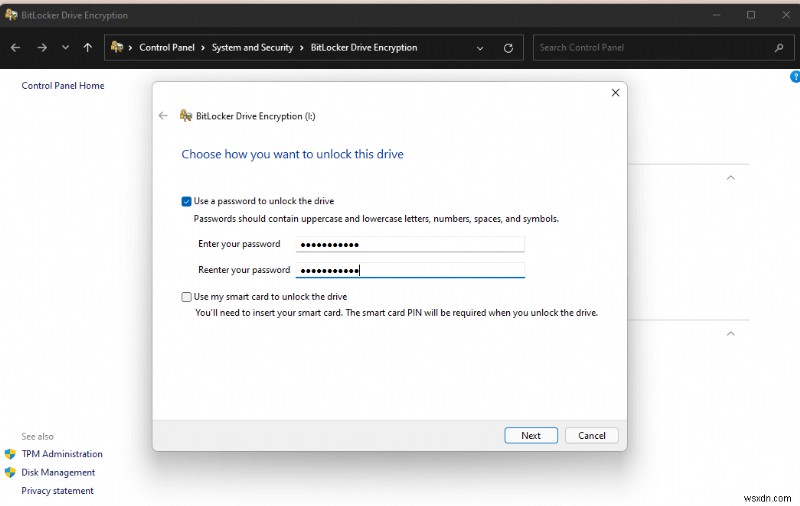Click the BitLocker icon in address bar

(117, 47)
